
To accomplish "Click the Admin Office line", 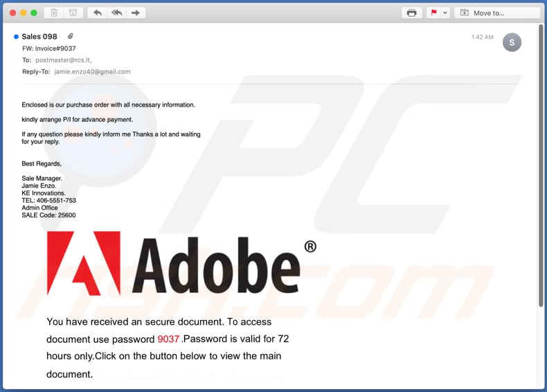I will tap(39, 208).
